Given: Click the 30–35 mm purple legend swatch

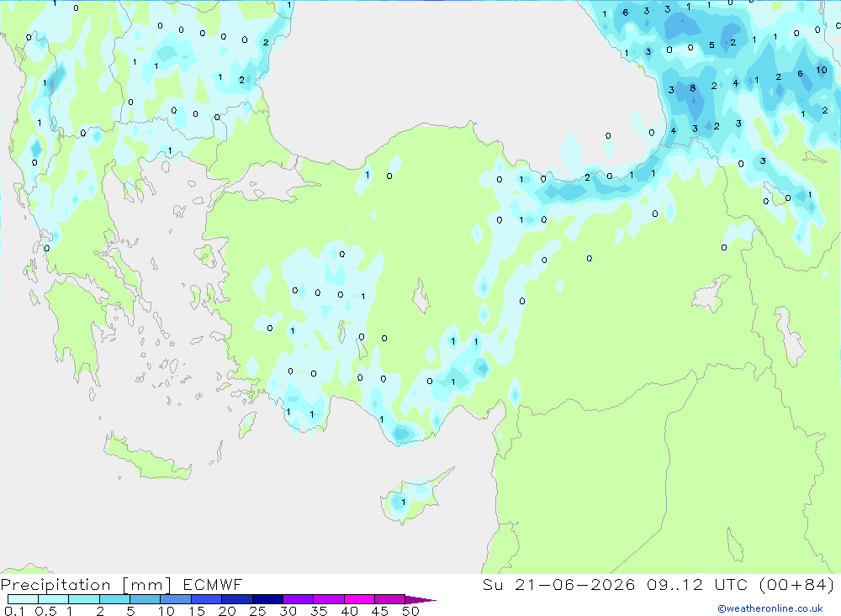Looking at the screenshot, I should coord(298,599).
